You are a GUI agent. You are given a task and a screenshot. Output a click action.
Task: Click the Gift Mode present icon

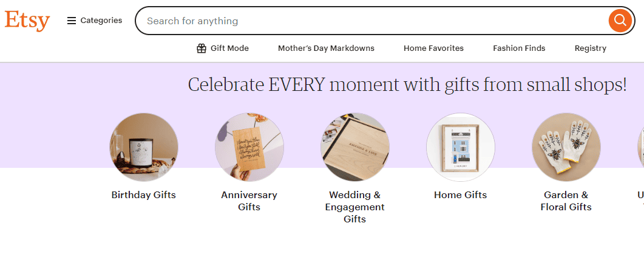(x=202, y=48)
